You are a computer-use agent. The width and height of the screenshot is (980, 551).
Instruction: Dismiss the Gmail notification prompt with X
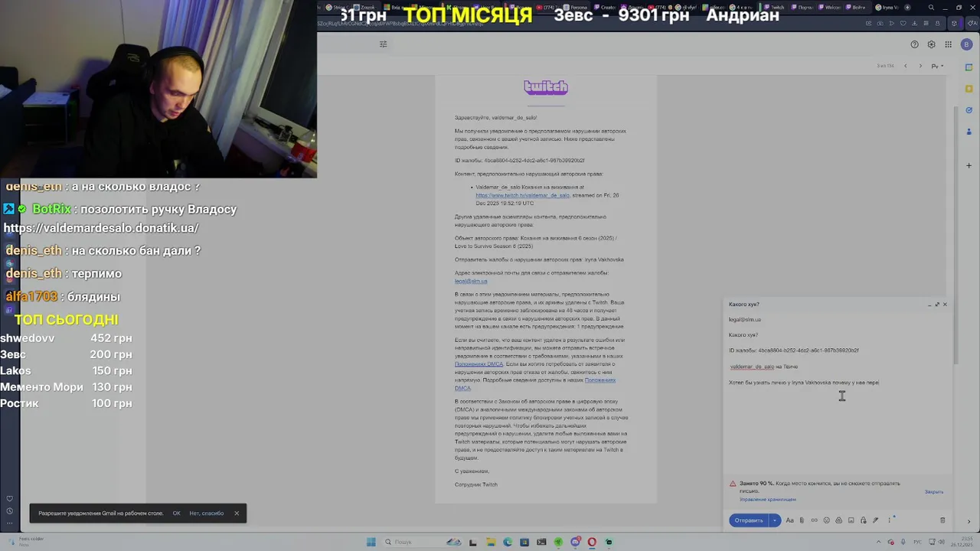pos(237,514)
